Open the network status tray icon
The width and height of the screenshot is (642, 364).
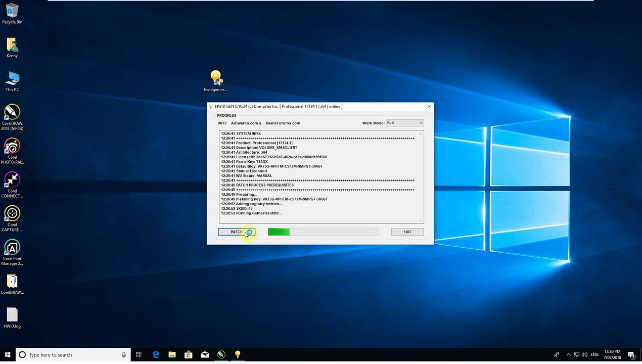(x=577, y=355)
